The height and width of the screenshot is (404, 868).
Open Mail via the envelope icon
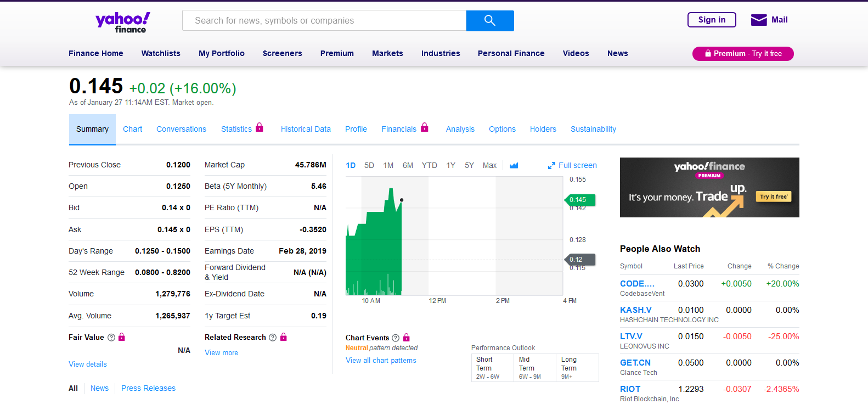(x=759, y=20)
